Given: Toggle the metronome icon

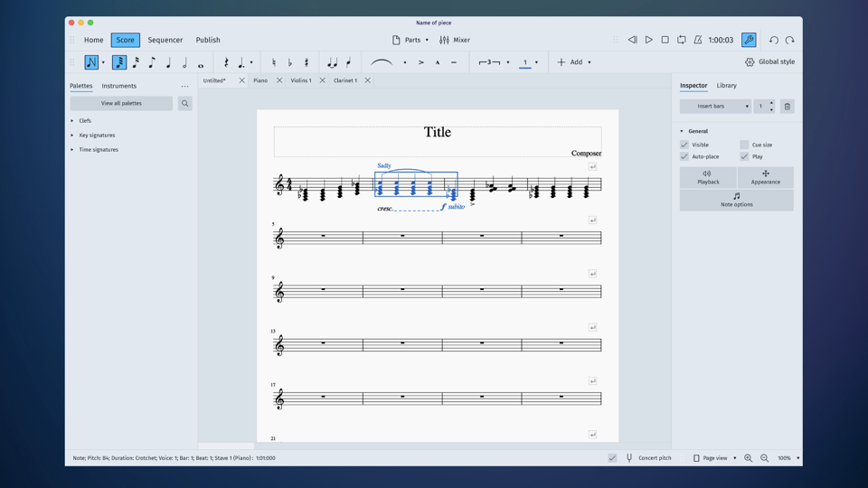Looking at the screenshot, I should tap(698, 40).
